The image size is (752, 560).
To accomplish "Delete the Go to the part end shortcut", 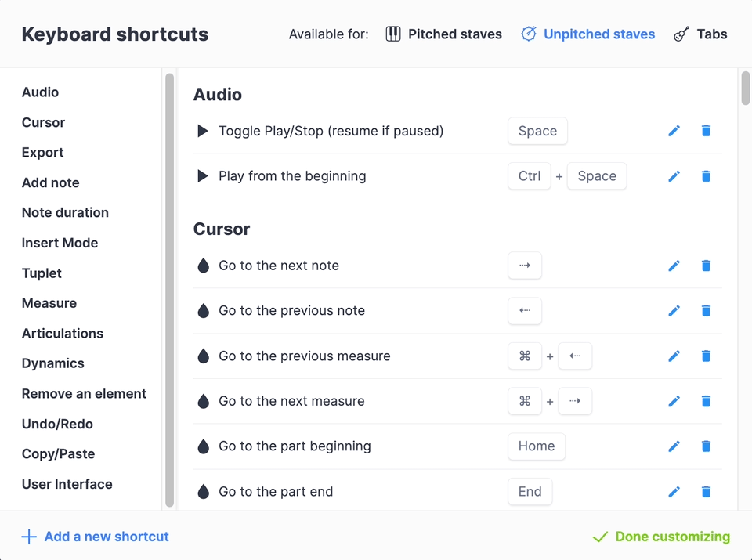I will 706,491.
